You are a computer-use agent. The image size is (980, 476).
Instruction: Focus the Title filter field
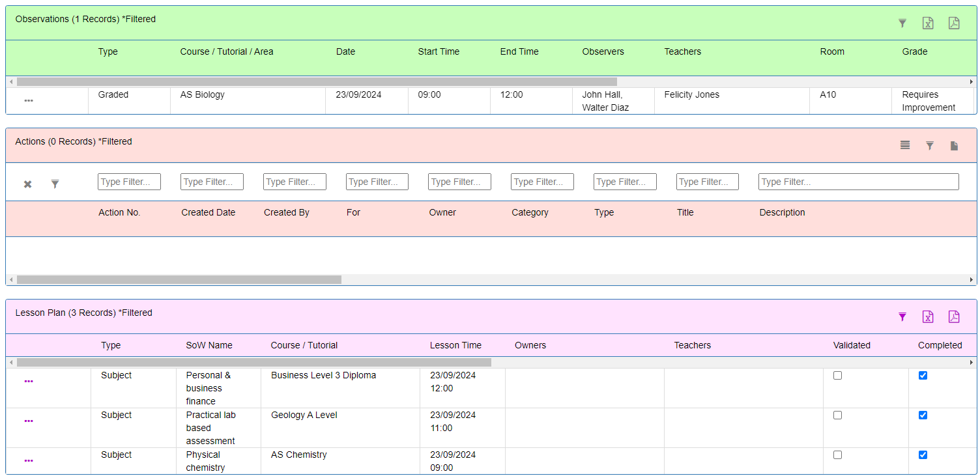[708, 182]
